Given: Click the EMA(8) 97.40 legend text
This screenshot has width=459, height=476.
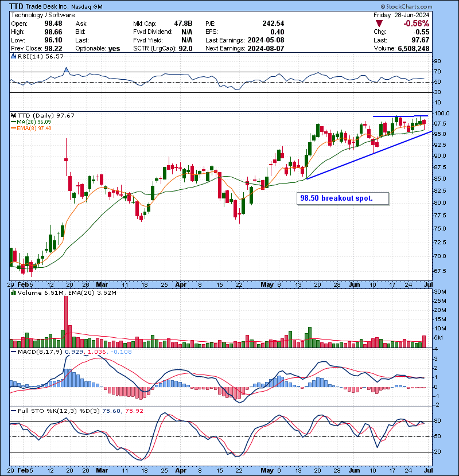Looking at the screenshot, I should (x=34, y=128).
